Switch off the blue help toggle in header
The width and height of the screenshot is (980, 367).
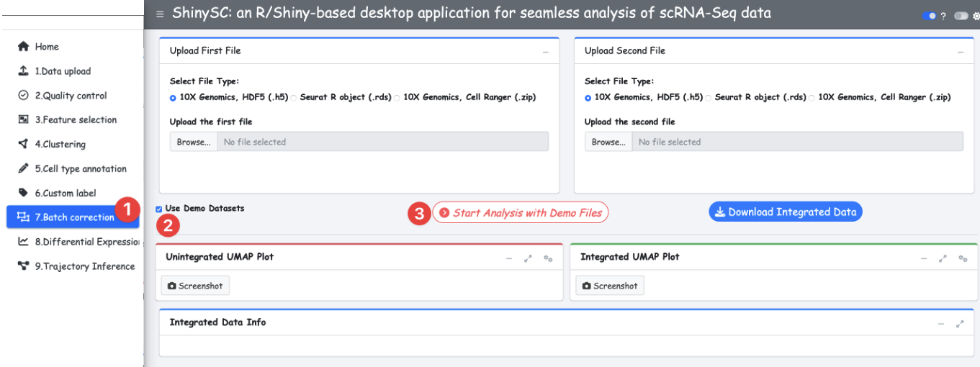tap(929, 16)
